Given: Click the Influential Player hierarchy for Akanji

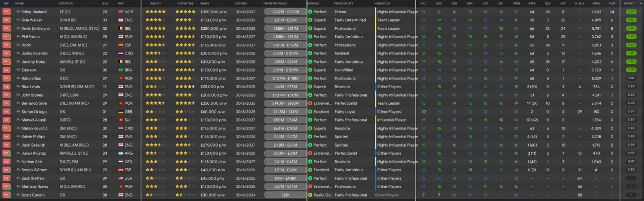Looking at the screenshot, I should [391, 120].
